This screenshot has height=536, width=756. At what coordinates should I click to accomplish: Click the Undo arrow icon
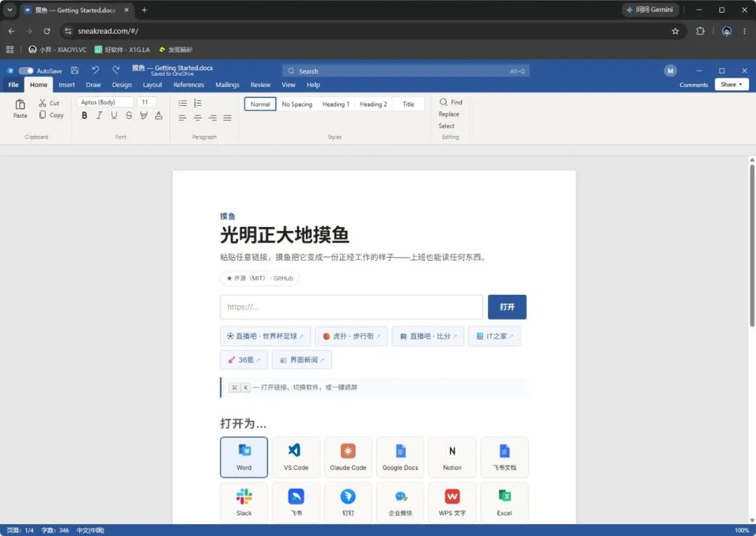click(95, 71)
